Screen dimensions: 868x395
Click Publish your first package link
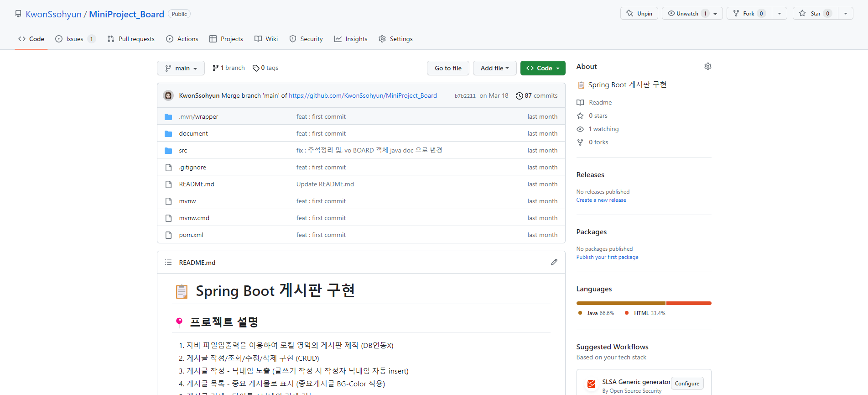click(607, 257)
